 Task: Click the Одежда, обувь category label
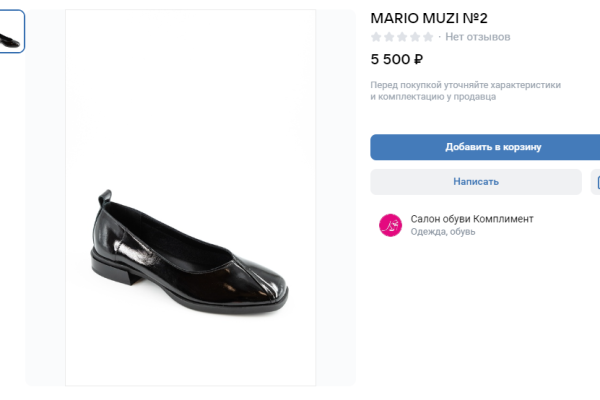(443, 232)
